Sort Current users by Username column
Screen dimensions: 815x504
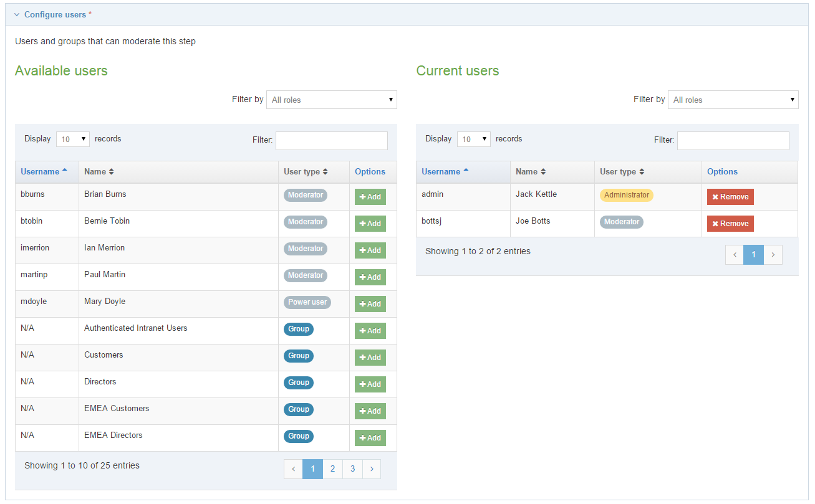coord(445,172)
